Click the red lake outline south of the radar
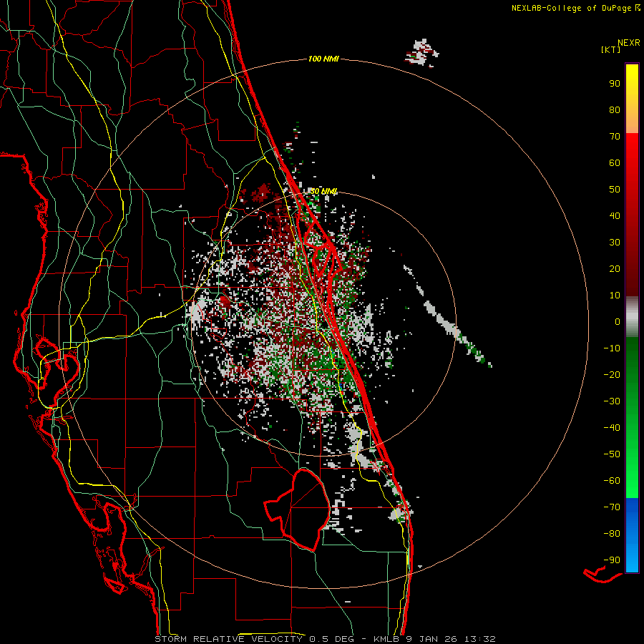The image size is (644, 644). [298, 509]
